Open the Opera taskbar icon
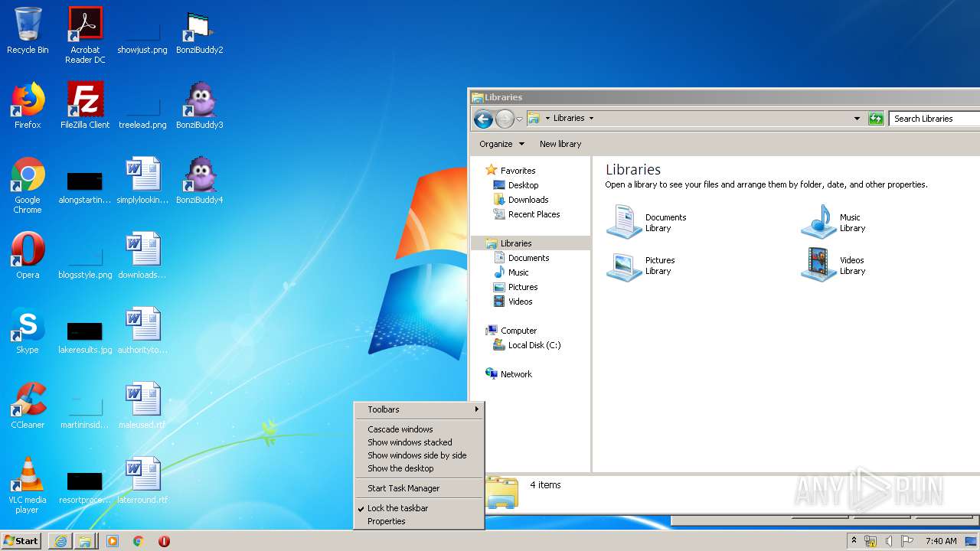Viewport: 980px width, 551px height. (164, 541)
